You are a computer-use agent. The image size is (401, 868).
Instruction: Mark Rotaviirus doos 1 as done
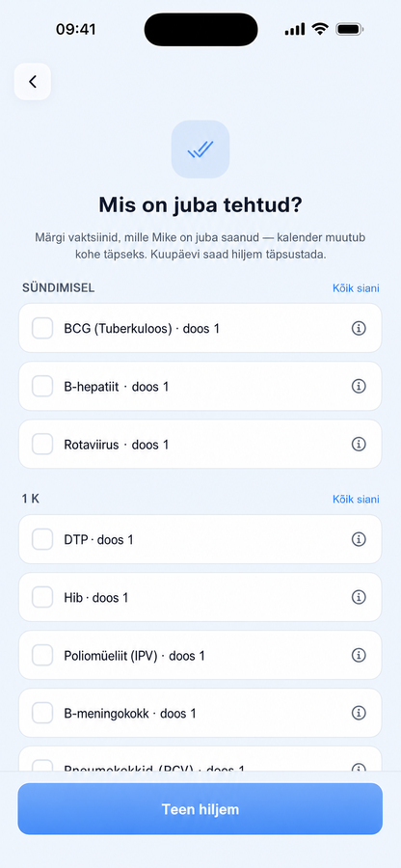click(42, 444)
